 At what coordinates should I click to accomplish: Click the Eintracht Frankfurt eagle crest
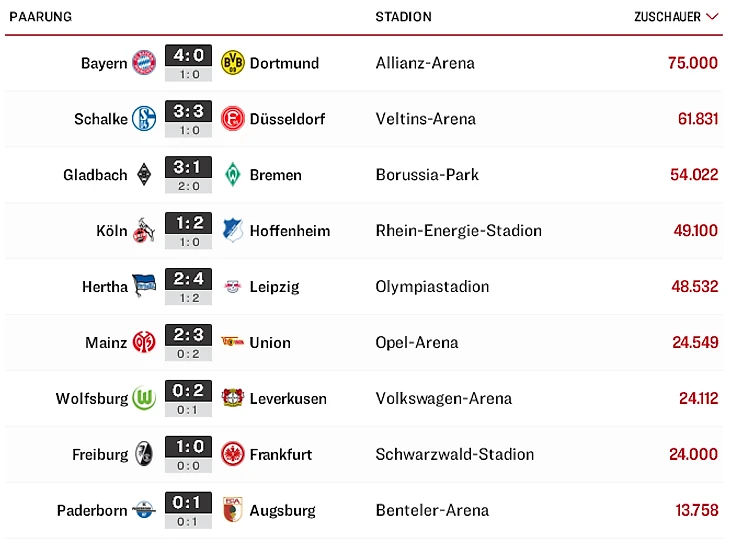(x=232, y=454)
